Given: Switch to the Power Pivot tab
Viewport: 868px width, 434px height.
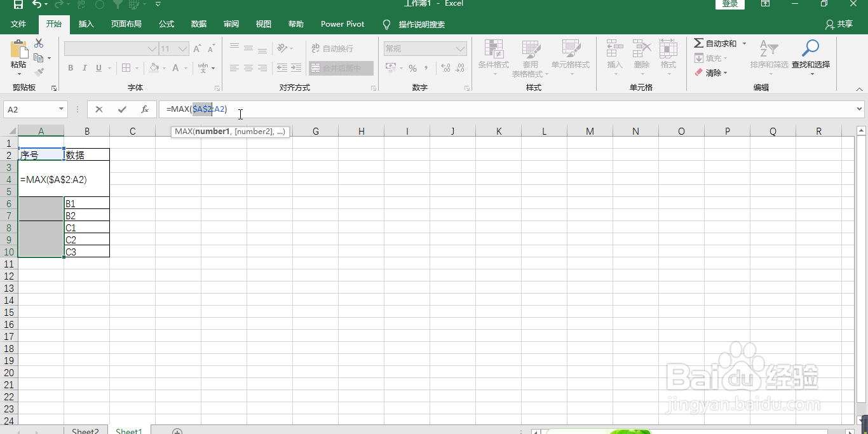Looking at the screenshot, I should click(342, 24).
